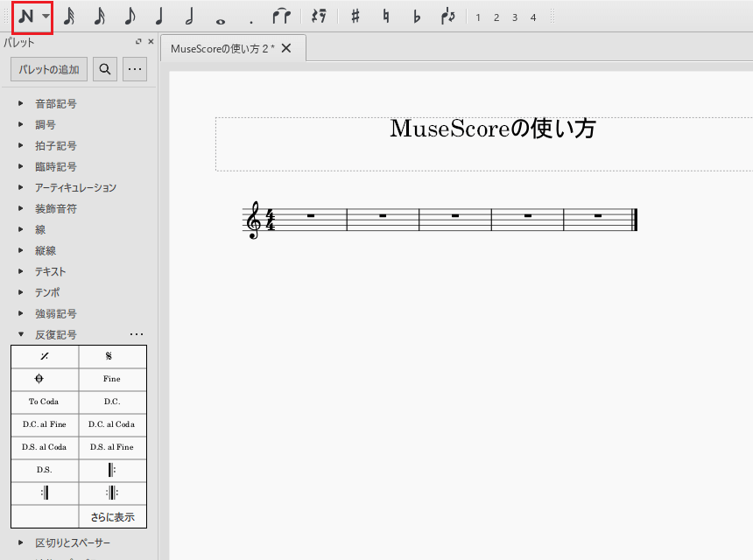Viewport: 753px width, 560px height.
Task: Open the palette panel options (…) button
Action: [x=135, y=69]
